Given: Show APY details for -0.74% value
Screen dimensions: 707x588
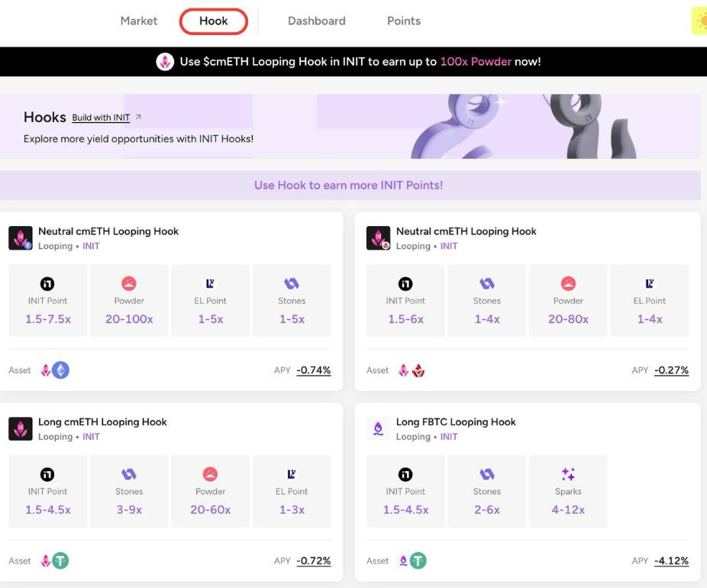Looking at the screenshot, I should click(313, 370).
